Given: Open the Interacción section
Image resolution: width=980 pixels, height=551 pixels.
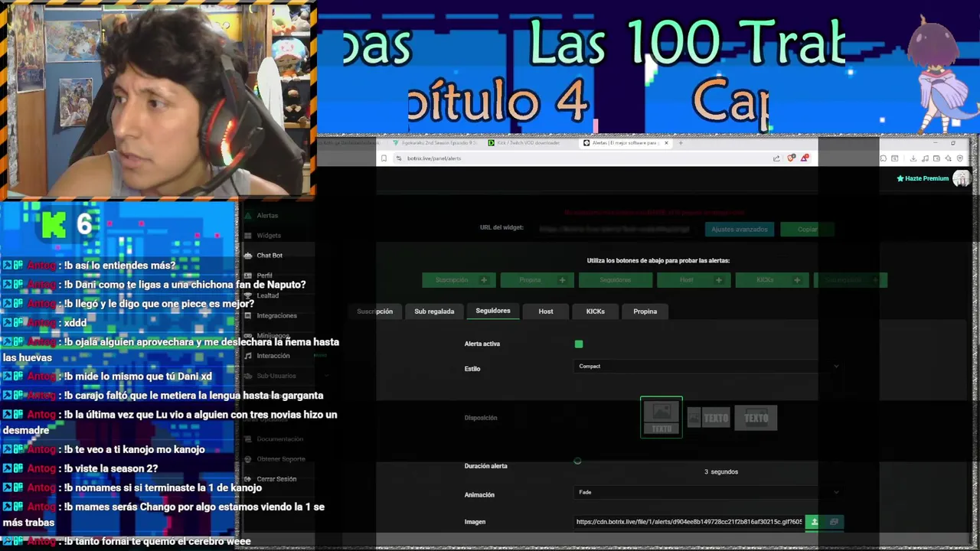Looking at the screenshot, I should 273,356.
